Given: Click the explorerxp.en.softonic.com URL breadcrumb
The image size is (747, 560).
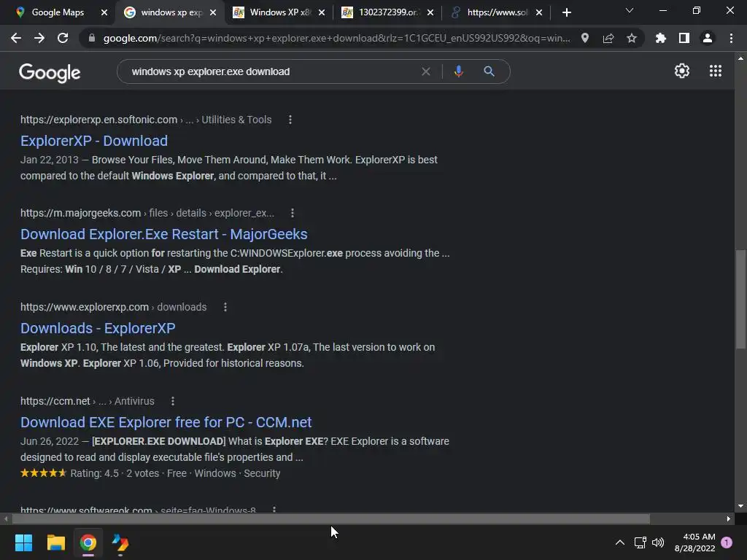Looking at the screenshot, I should (x=146, y=120).
